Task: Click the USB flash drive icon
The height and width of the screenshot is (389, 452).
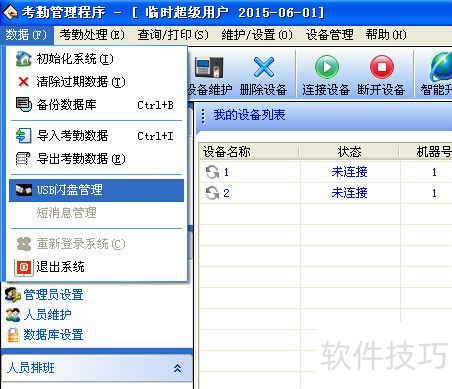Action: [24, 190]
